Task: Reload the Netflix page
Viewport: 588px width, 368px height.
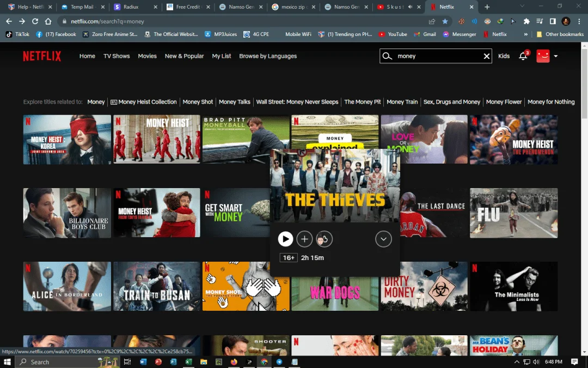Action: tap(35, 21)
